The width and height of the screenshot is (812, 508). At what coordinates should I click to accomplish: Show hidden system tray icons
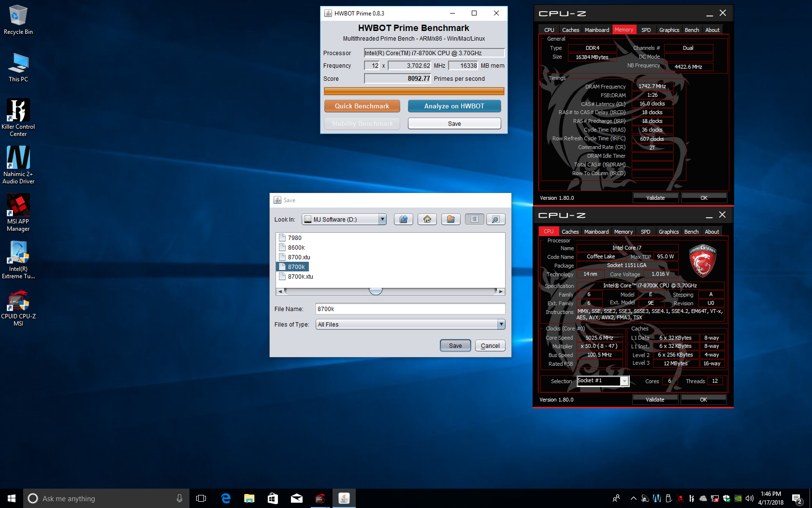pyautogui.click(x=633, y=498)
